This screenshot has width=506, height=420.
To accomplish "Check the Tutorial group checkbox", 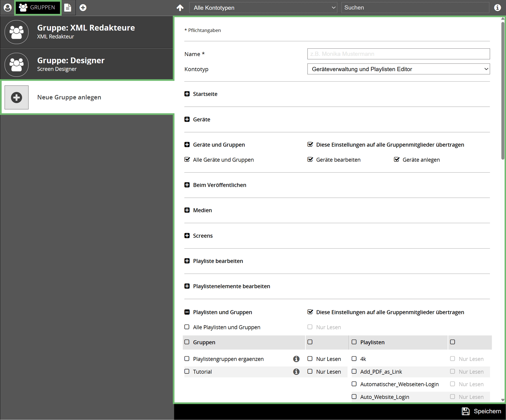I will click(x=187, y=371).
